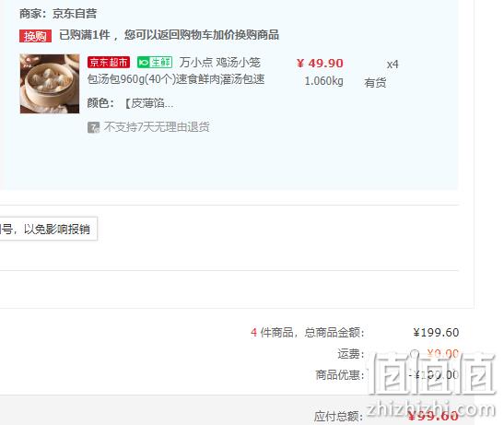Image resolution: width=504 pixels, height=425 pixels.
Task: Open the 万小点 鸡汤小笼 product title link
Action: (220, 63)
